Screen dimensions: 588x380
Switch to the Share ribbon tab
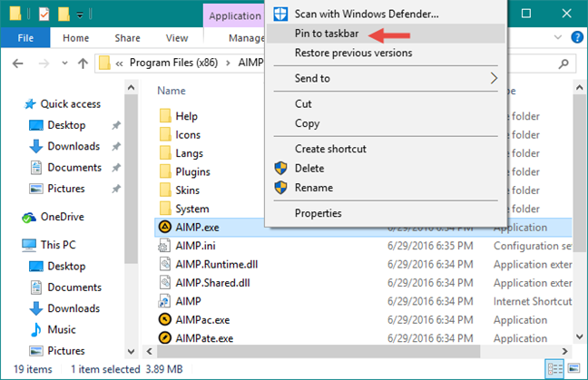point(128,38)
